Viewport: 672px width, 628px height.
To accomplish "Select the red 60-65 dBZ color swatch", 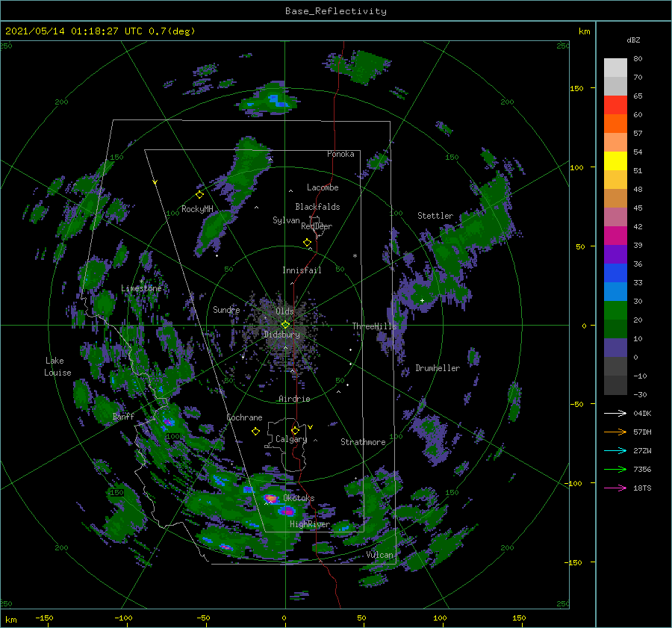I will click(615, 105).
